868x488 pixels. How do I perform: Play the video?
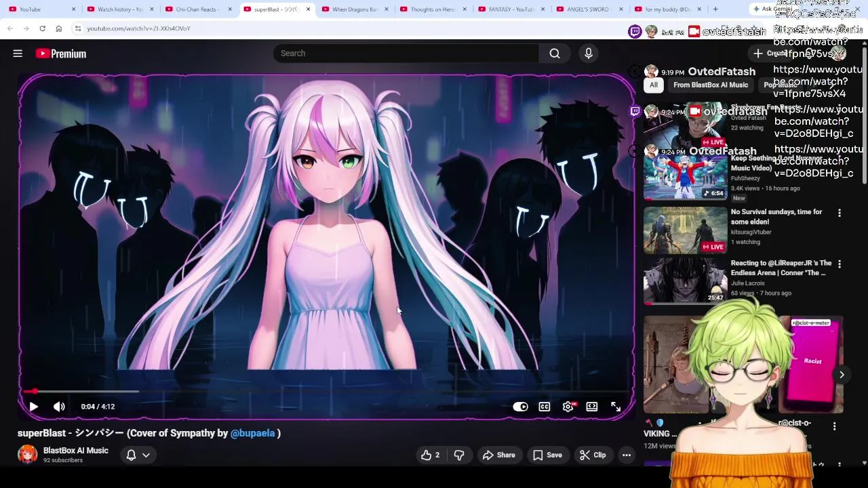tap(33, 407)
